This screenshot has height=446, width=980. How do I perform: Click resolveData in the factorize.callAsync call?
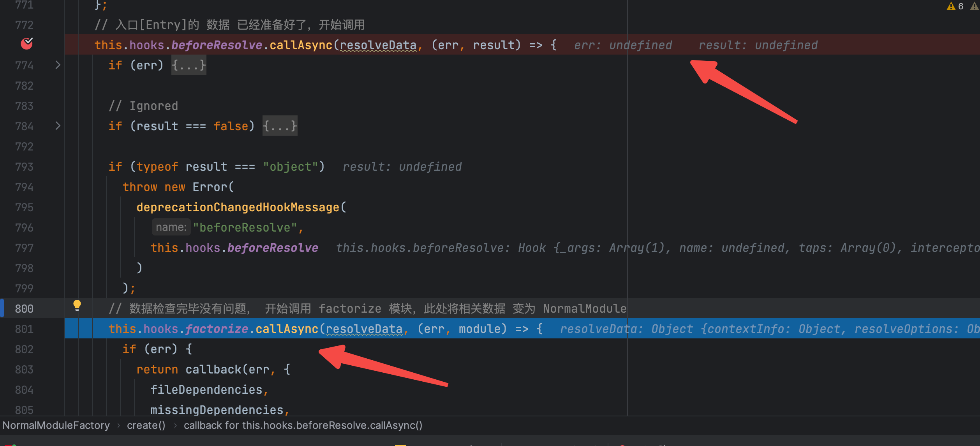(364, 329)
